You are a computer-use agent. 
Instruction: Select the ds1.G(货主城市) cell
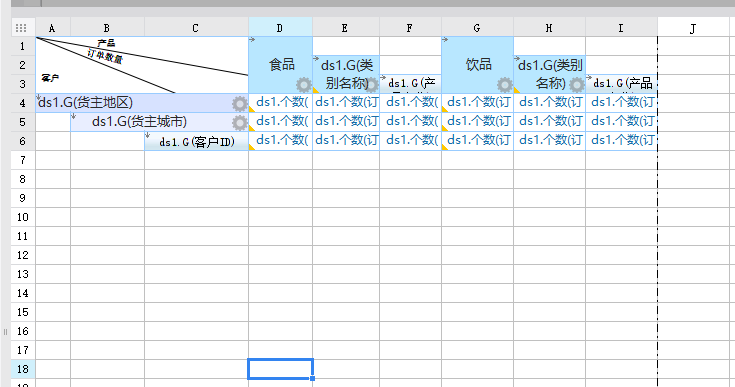159,122
